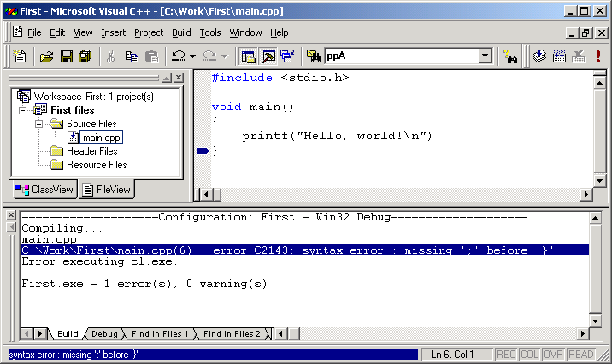Click the highlighted error C2143 line
612x364 pixels.
coord(305,250)
